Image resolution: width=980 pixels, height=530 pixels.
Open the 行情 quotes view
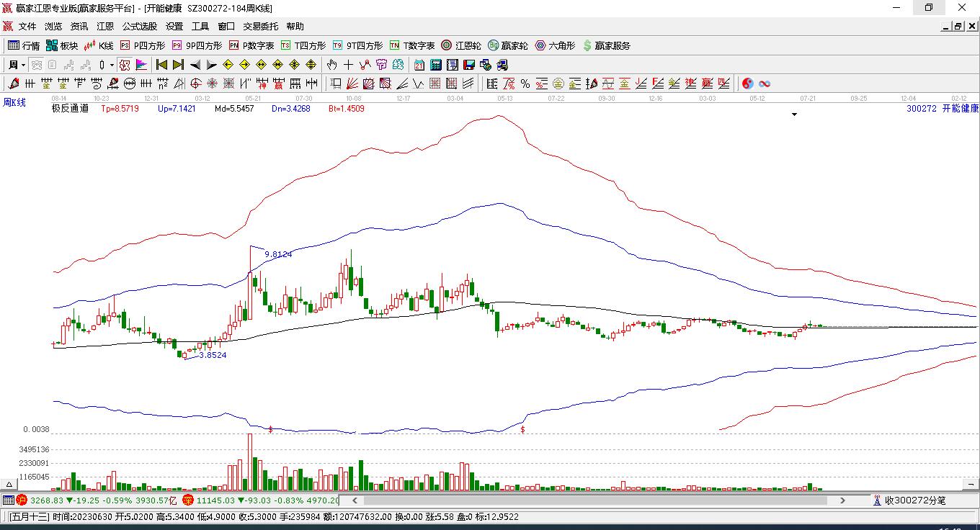pos(24,45)
